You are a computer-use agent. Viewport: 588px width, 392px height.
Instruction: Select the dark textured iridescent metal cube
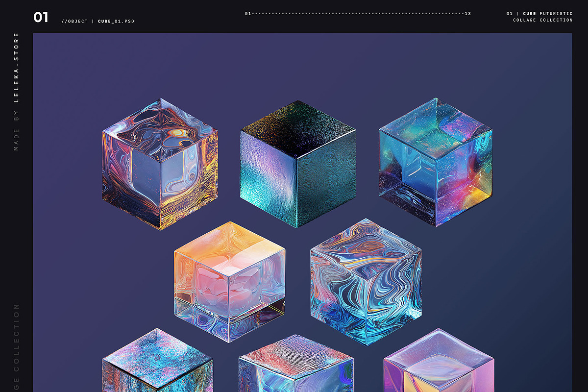pyautogui.click(x=298, y=164)
